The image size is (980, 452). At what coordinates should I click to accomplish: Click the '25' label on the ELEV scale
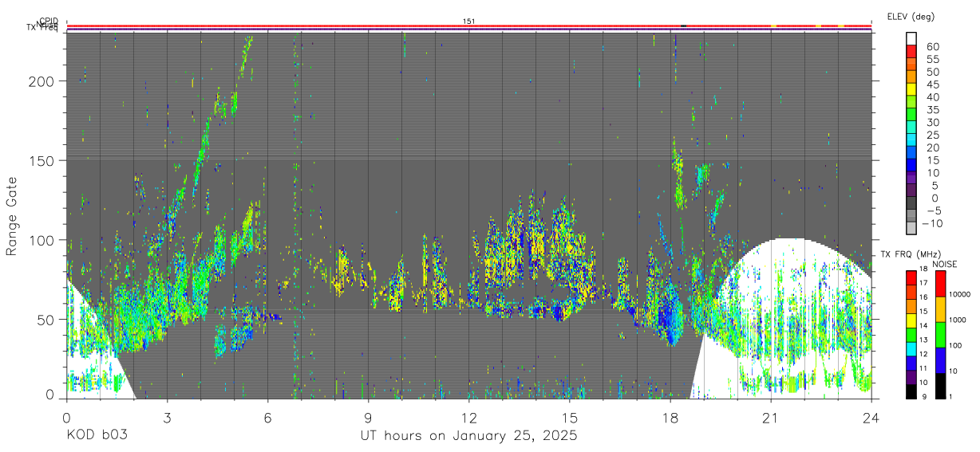pyautogui.click(x=933, y=135)
